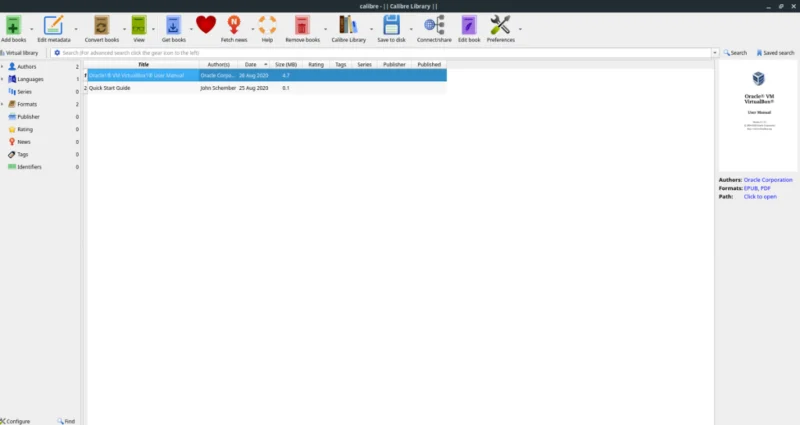
Task: Expand the Languages category arrow
Action: click(2, 79)
